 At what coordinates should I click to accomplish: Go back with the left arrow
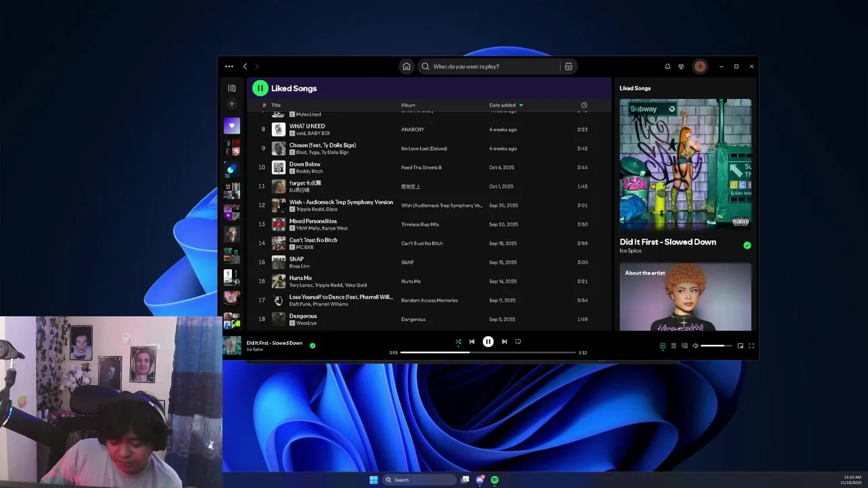(x=245, y=66)
